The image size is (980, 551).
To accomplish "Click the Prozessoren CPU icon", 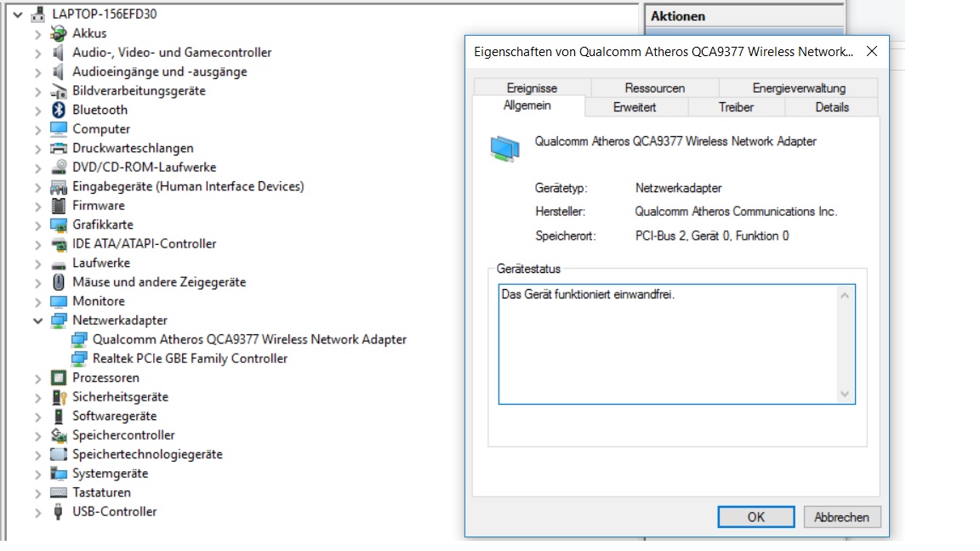I will 58,378.
